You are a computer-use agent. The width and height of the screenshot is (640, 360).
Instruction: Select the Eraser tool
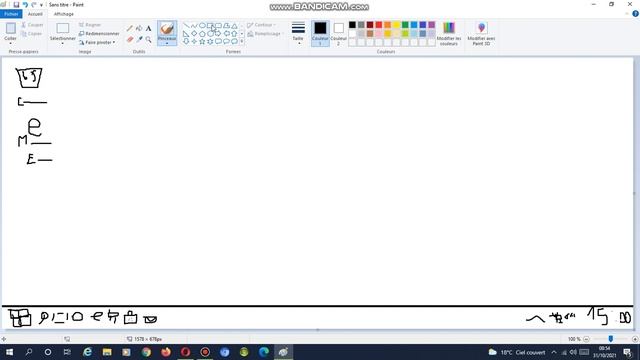tap(130, 39)
